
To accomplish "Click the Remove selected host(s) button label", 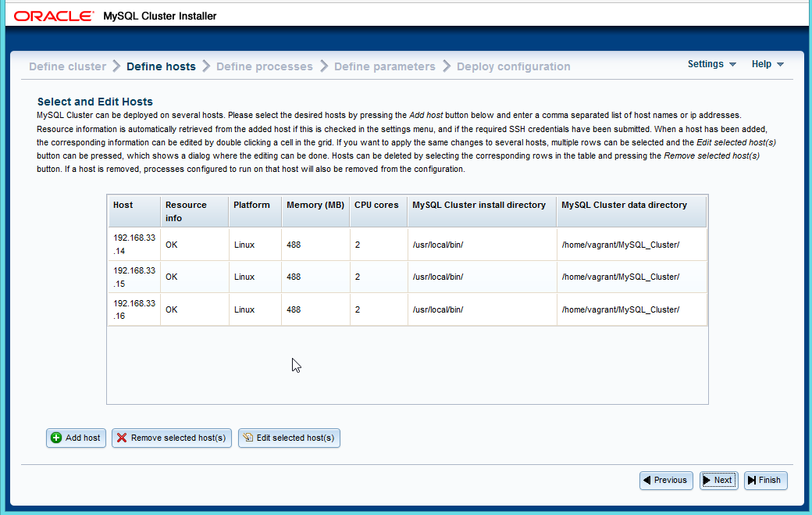I will point(178,438).
